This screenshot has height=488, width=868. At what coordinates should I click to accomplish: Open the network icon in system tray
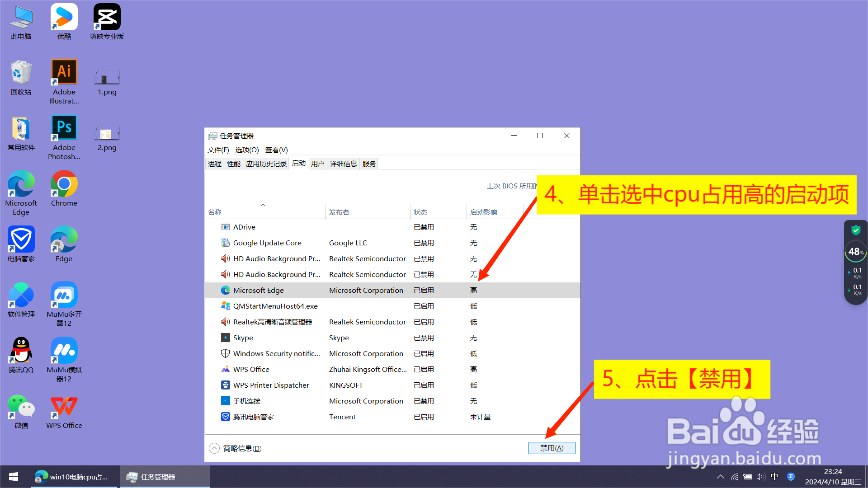(x=735, y=477)
